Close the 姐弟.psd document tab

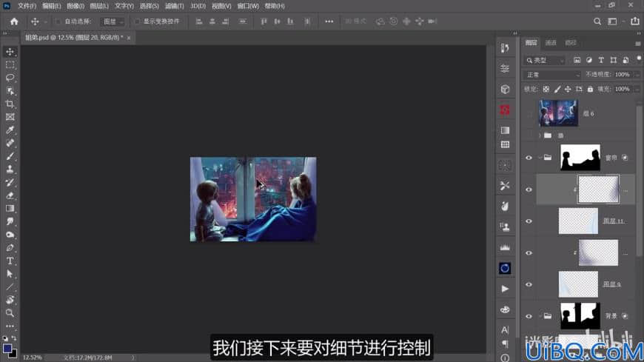tap(129, 38)
